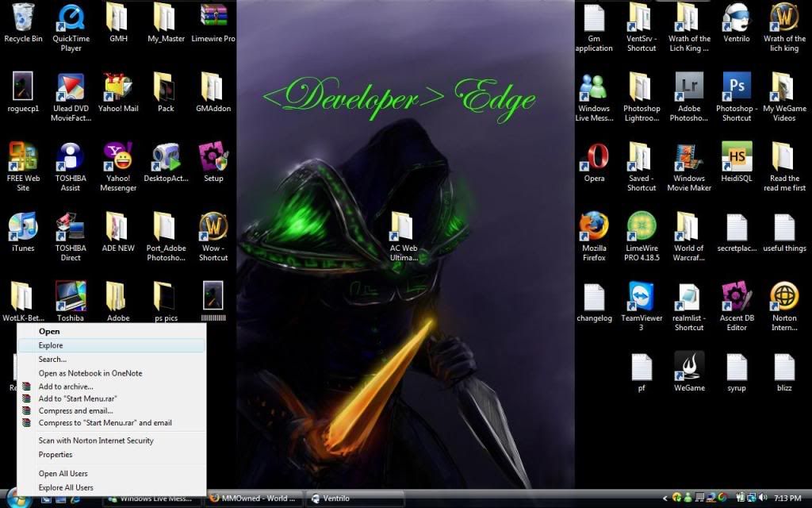The width and height of the screenshot is (812, 508).
Task: Click the VentSrv - Shortcut folder
Action: [x=642, y=17]
